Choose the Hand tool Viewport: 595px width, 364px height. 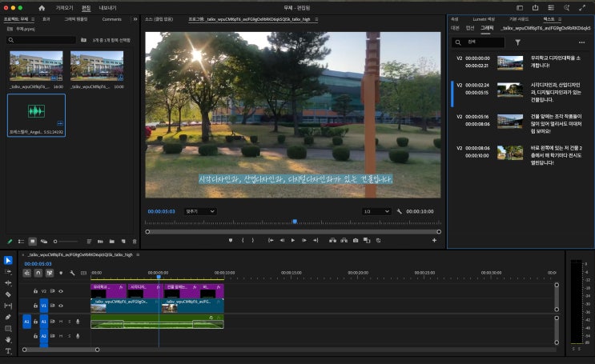[8, 340]
